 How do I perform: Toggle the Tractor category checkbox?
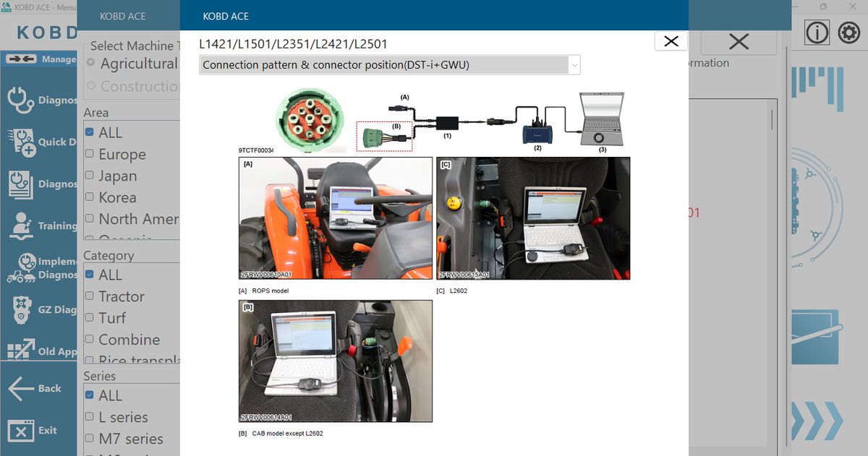coord(90,296)
